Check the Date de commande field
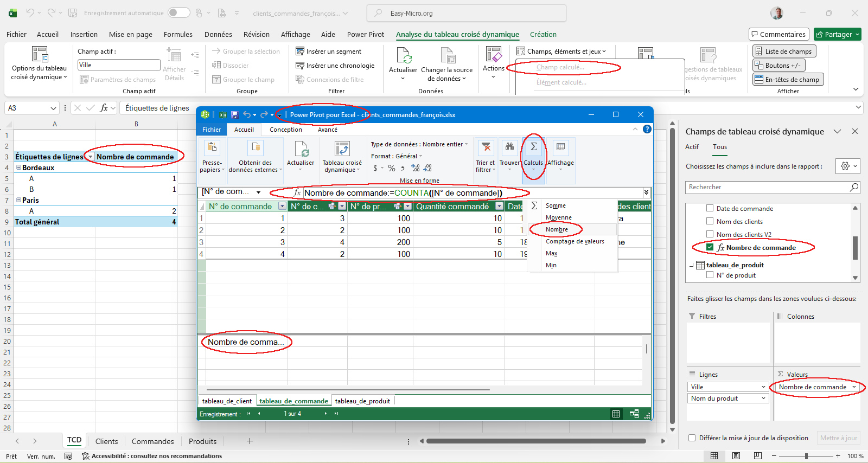Image resolution: width=868 pixels, height=463 pixels. (710, 208)
